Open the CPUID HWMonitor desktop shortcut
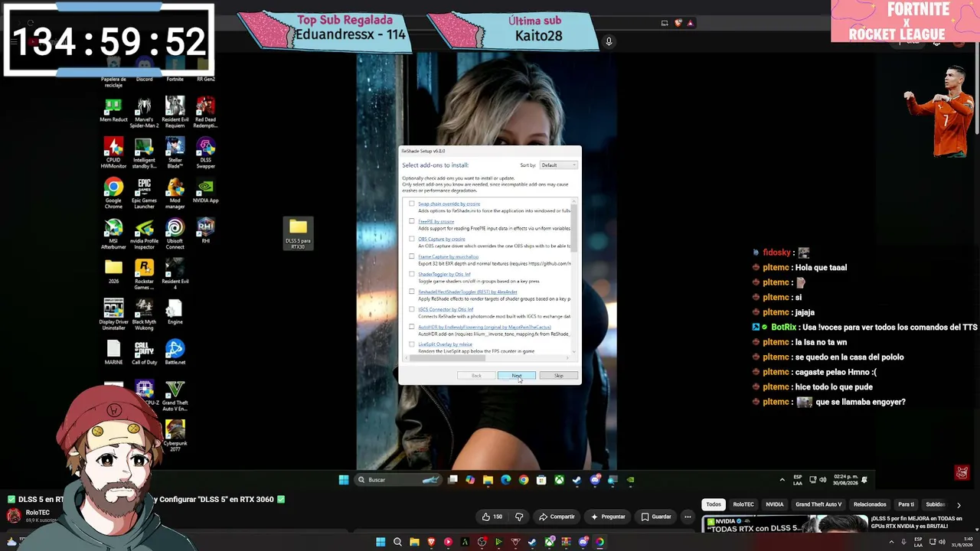 pyautogui.click(x=113, y=152)
